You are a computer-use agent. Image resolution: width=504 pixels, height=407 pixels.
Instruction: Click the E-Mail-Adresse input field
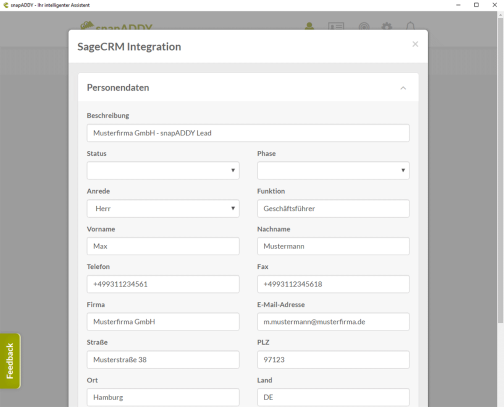pos(333,322)
